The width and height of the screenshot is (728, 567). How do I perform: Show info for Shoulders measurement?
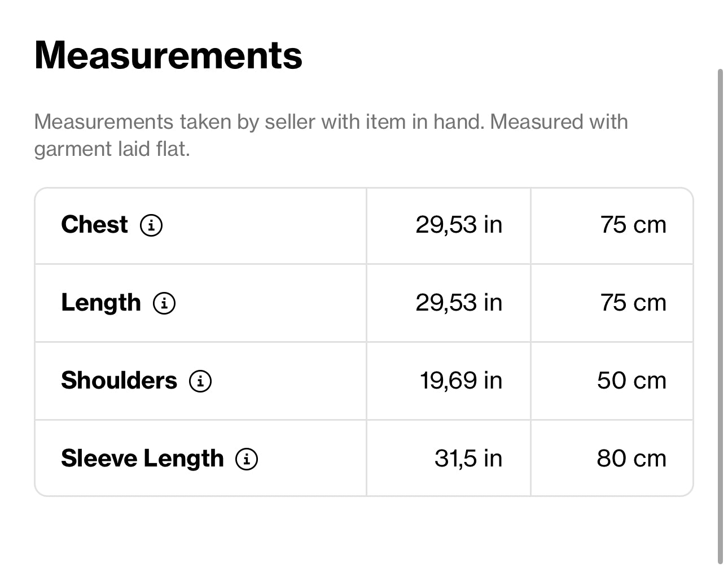(x=200, y=381)
